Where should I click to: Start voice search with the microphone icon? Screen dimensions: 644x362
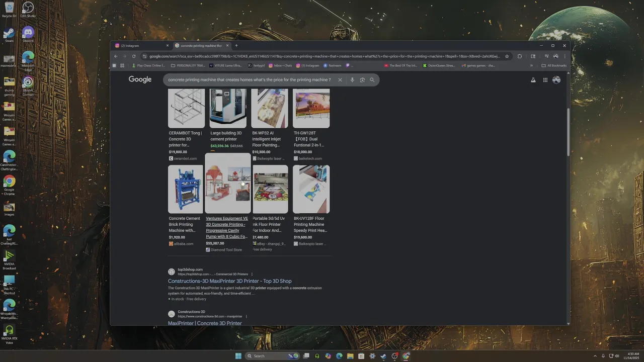(352, 80)
